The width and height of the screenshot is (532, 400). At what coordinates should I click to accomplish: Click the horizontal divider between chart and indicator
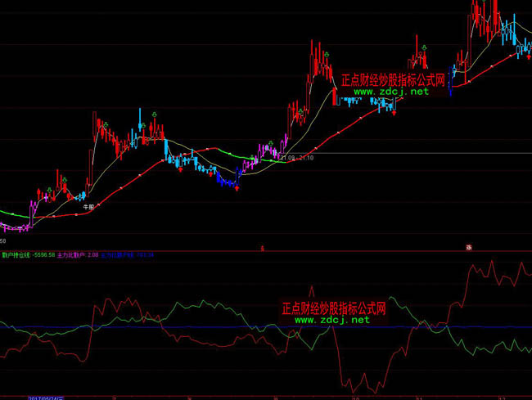[x=164, y=249]
